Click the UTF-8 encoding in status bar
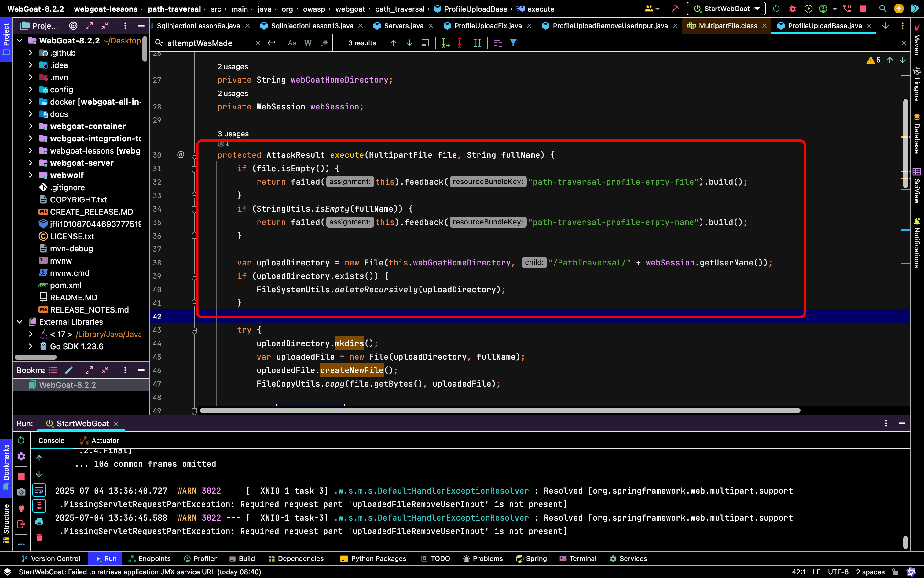This screenshot has height=578, width=924. coord(838,572)
